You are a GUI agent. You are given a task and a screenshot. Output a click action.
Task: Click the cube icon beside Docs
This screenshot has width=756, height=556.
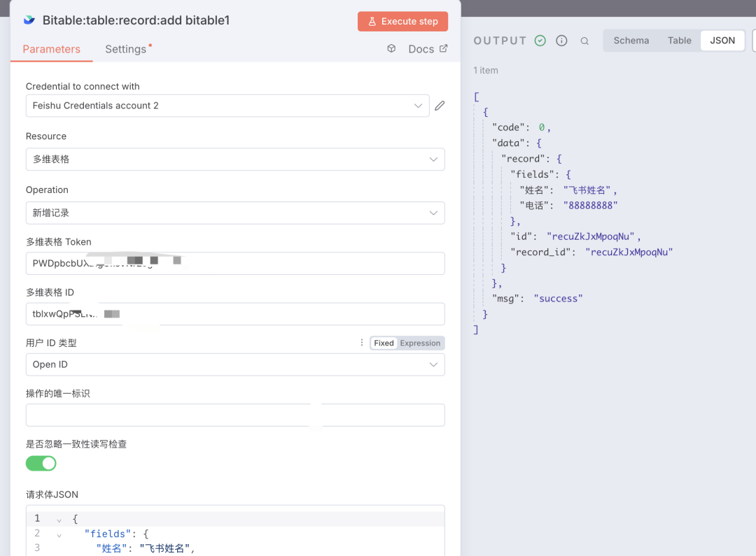tap(392, 48)
